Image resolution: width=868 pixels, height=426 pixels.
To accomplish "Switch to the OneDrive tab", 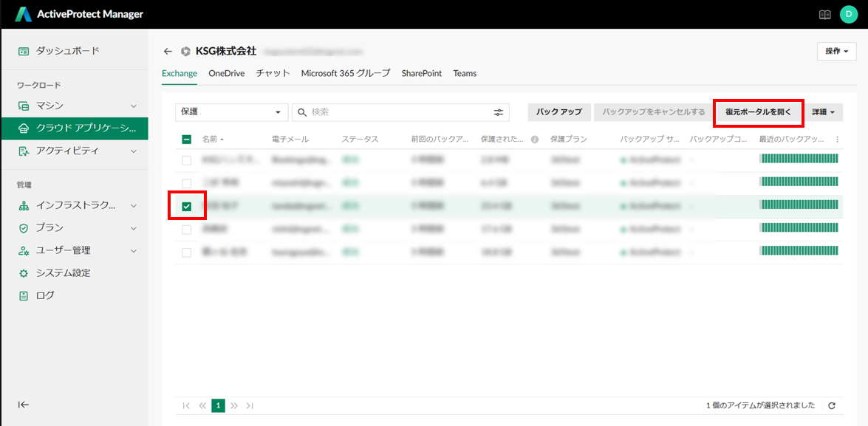I will 226,73.
